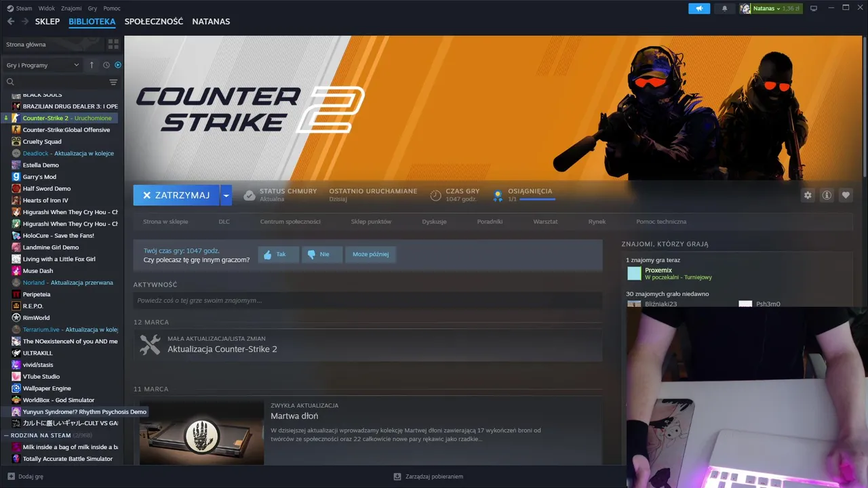Add Counter-Strike 2 to favorites heart
868x488 pixels.
coord(846,195)
